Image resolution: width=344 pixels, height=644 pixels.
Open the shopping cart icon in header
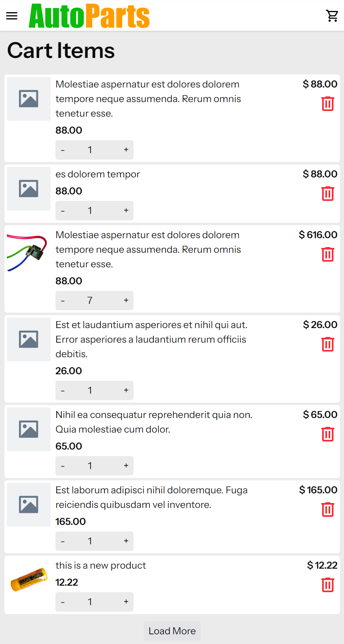pos(332,16)
